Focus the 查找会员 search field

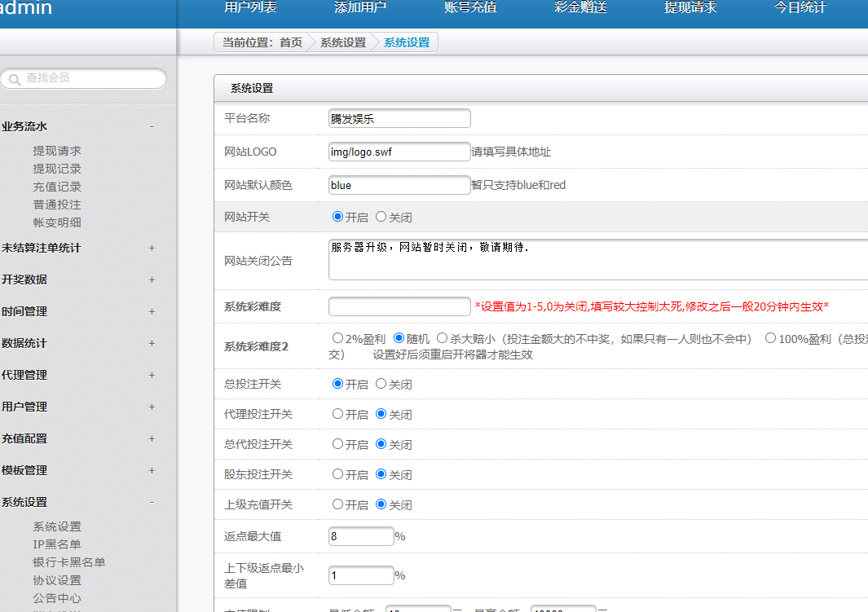[x=83, y=78]
